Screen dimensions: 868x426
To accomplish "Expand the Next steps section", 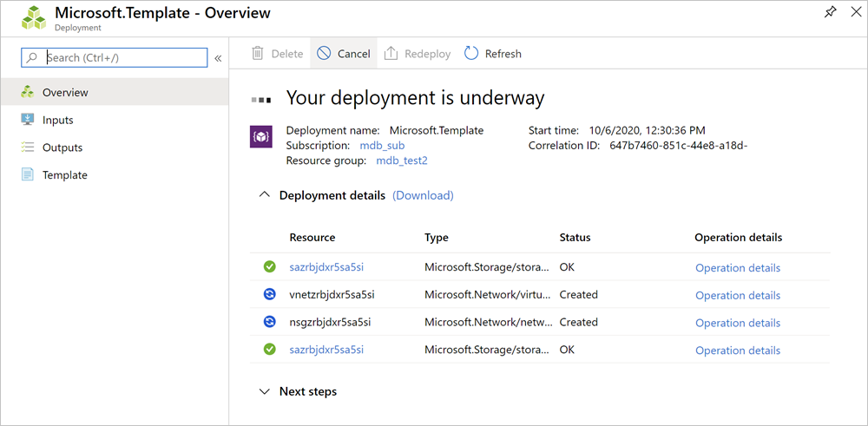I will (x=265, y=392).
